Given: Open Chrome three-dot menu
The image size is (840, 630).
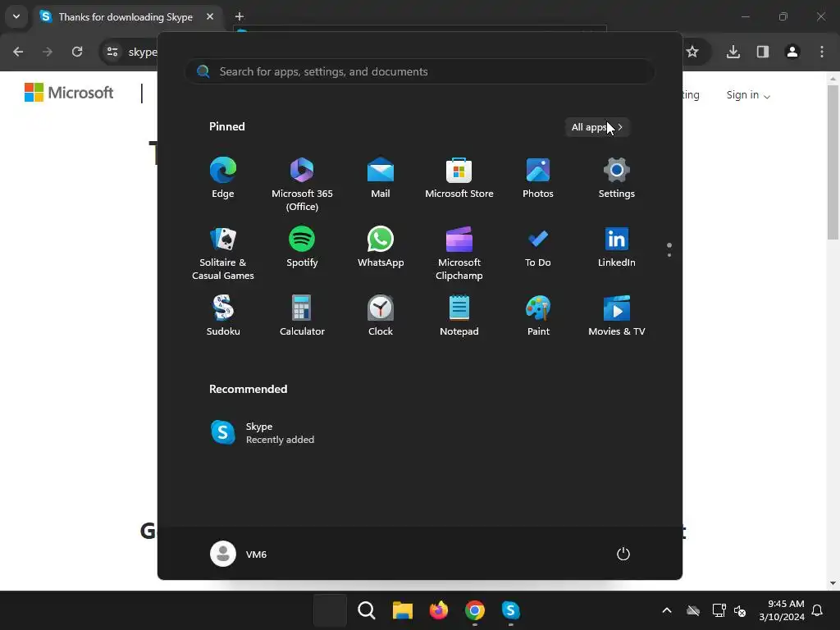Looking at the screenshot, I should (x=822, y=52).
